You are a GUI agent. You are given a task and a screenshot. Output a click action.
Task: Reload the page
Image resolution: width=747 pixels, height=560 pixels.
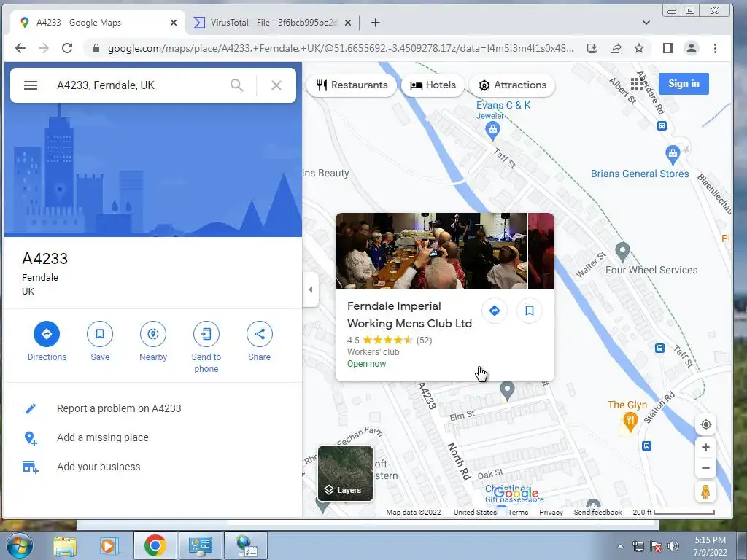pos(67,48)
